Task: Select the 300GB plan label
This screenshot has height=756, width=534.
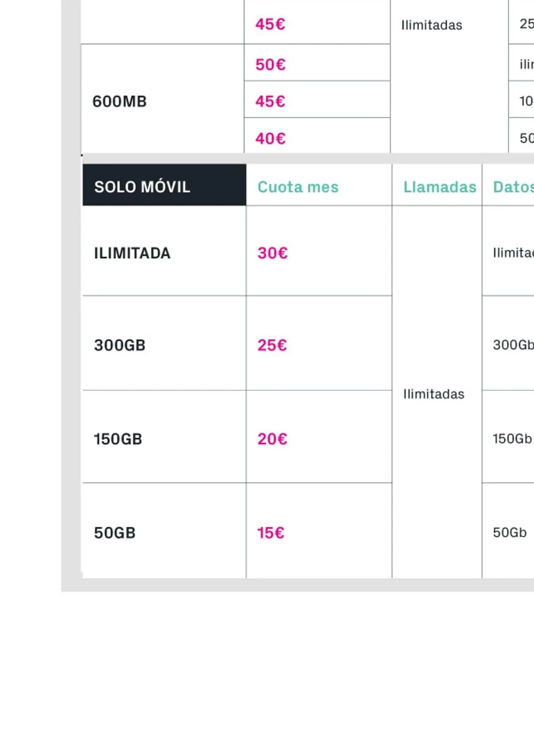Action: point(119,345)
